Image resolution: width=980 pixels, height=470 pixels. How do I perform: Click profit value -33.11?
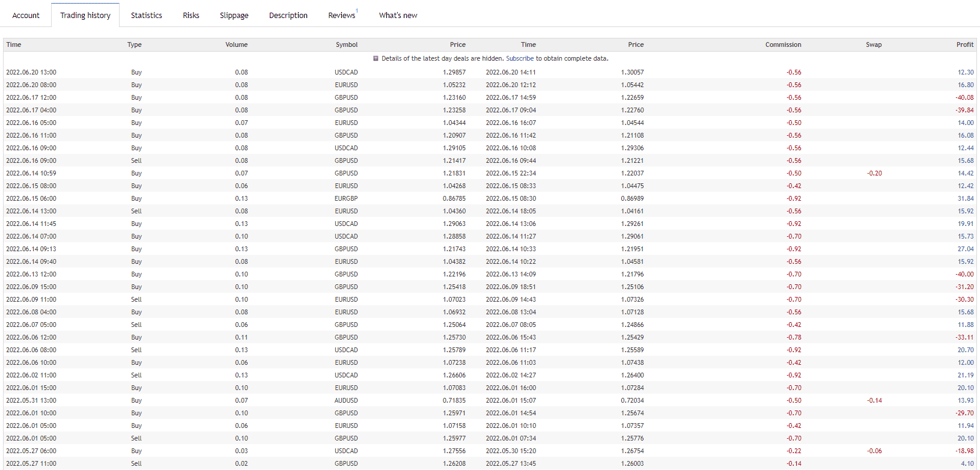[964, 337]
